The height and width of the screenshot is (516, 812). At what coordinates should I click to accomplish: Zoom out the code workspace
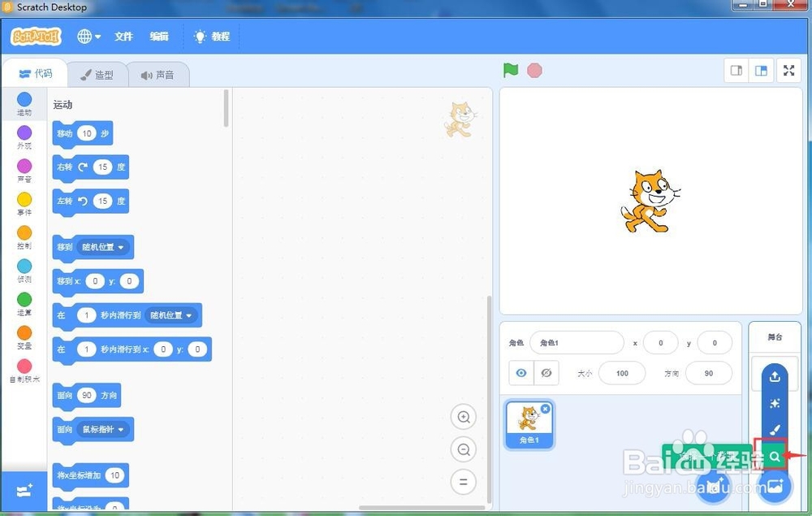[x=464, y=449]
